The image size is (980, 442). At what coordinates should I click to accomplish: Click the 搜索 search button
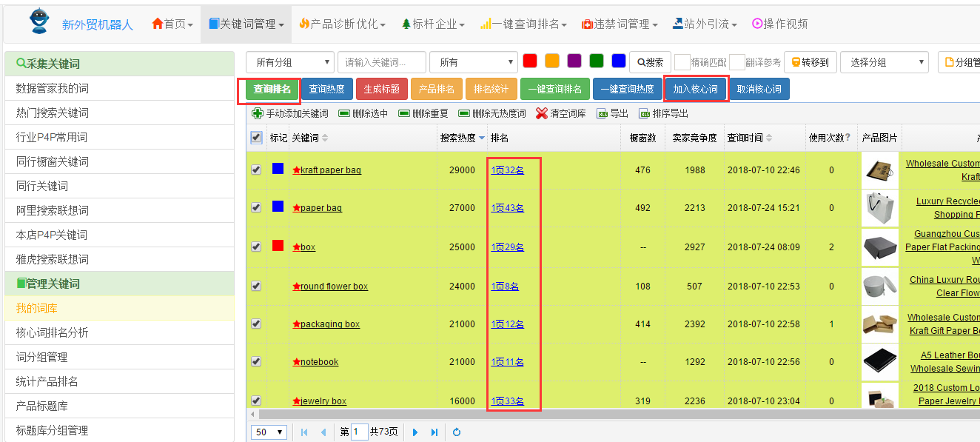tap(651, 62)
